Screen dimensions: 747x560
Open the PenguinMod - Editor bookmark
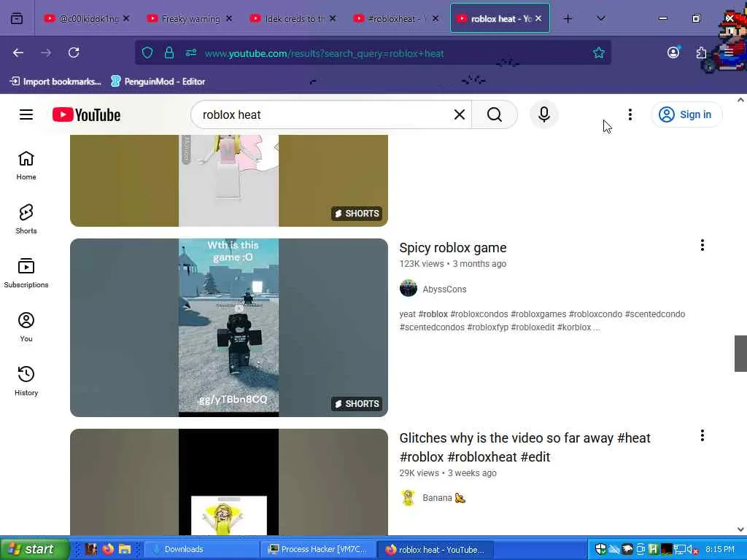point(158,82)
